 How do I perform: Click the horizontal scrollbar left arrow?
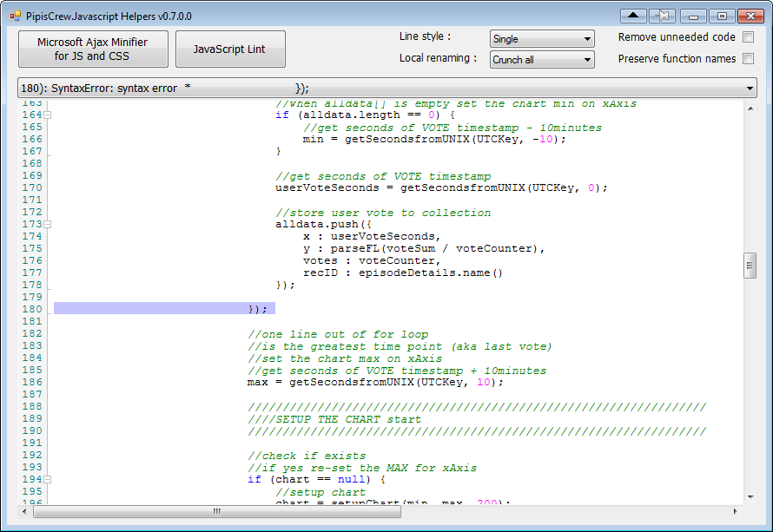pyautogui.click(x=24, y=512)
